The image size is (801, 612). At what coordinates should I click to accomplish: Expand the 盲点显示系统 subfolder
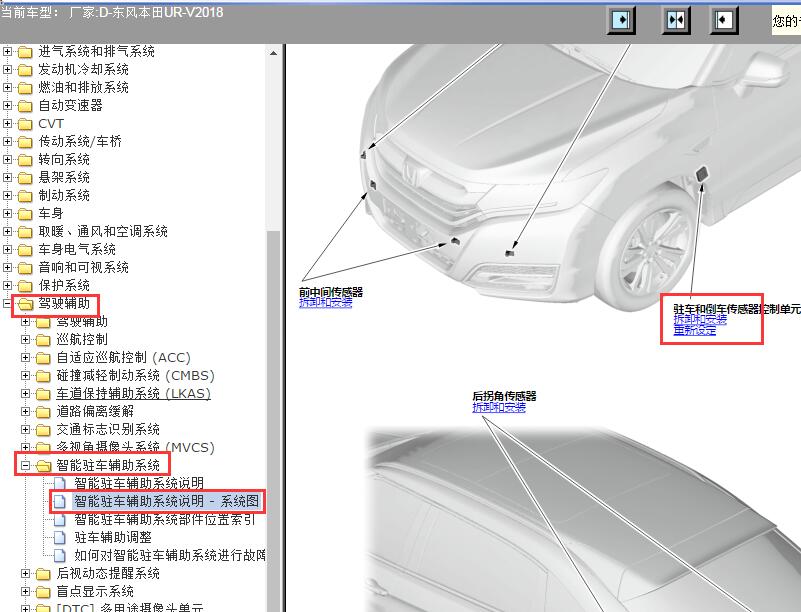click(x=26, y=592)
